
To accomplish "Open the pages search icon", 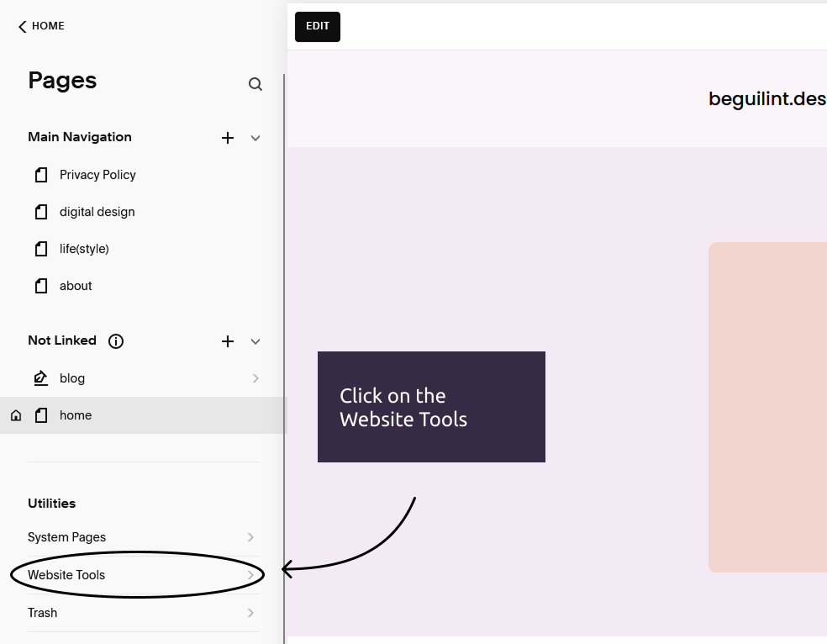I will click(255, 84).
